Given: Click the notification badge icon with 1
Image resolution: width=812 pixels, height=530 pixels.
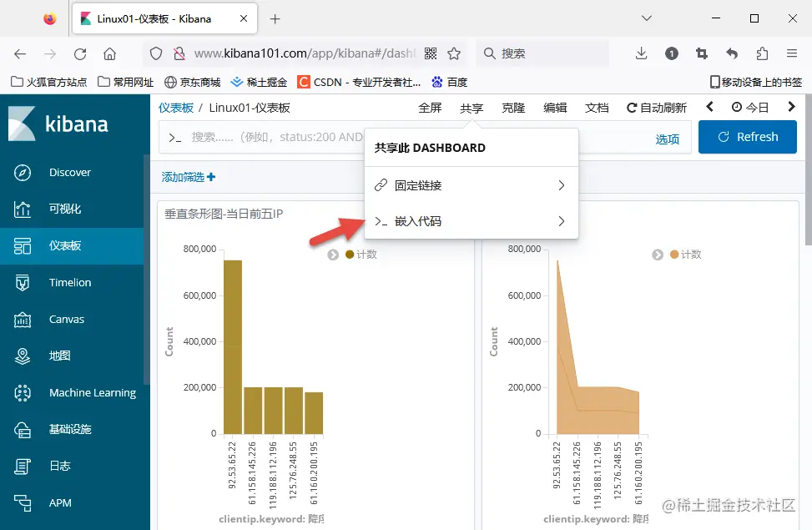Looking at the screenshot, I should 672,53.
